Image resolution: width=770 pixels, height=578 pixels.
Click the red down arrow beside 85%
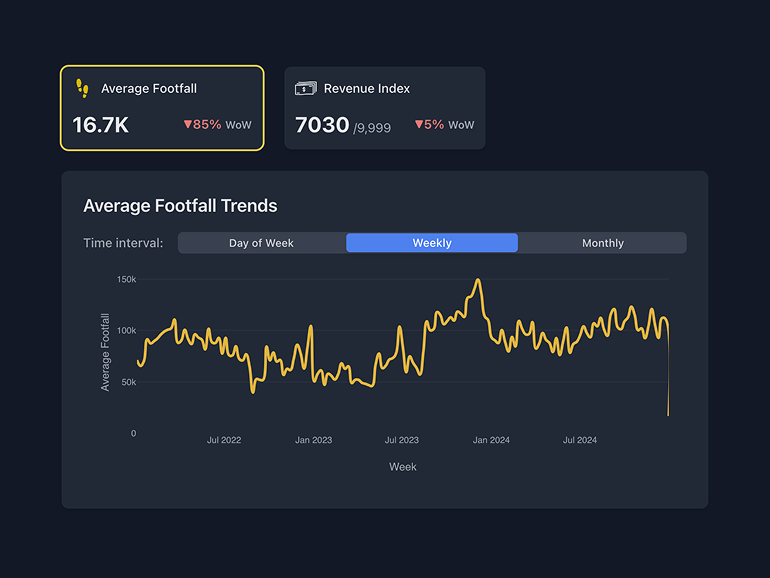(x=188, y=124)
